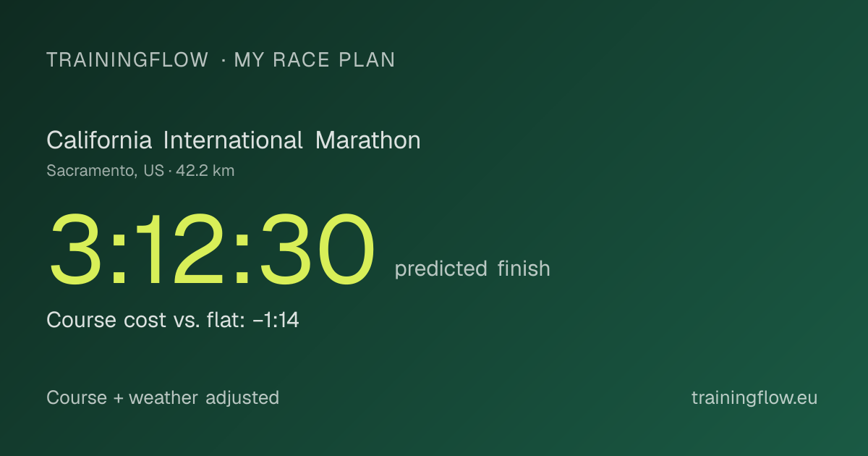Viewport: 868px width, 456px height.
Task: Click the predicted finish label
Action: click(472, 269)
